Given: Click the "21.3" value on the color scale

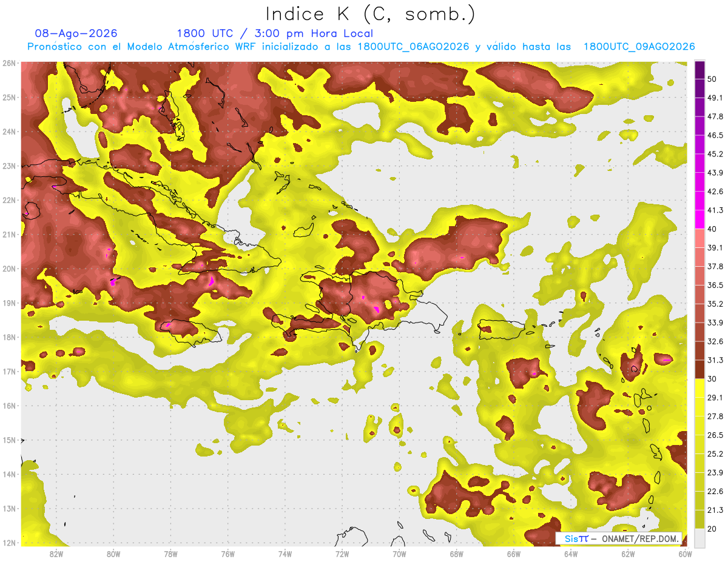Looking at the screenshot, I should (x=716, y=510).
